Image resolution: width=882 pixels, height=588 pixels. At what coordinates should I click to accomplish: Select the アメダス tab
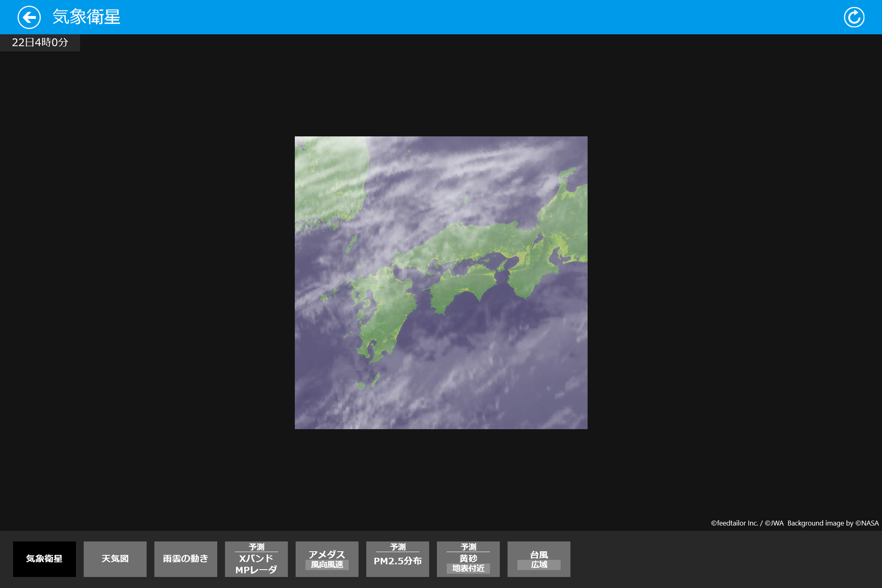tap(327, 554)
